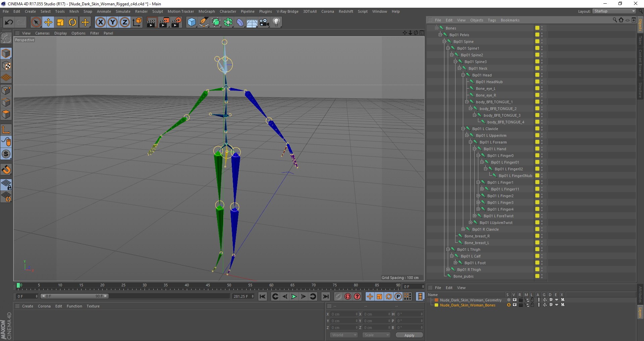The width and height of the screenshot is (644, 341).
Task: Jump to end of animation
Action: point(325,296)
